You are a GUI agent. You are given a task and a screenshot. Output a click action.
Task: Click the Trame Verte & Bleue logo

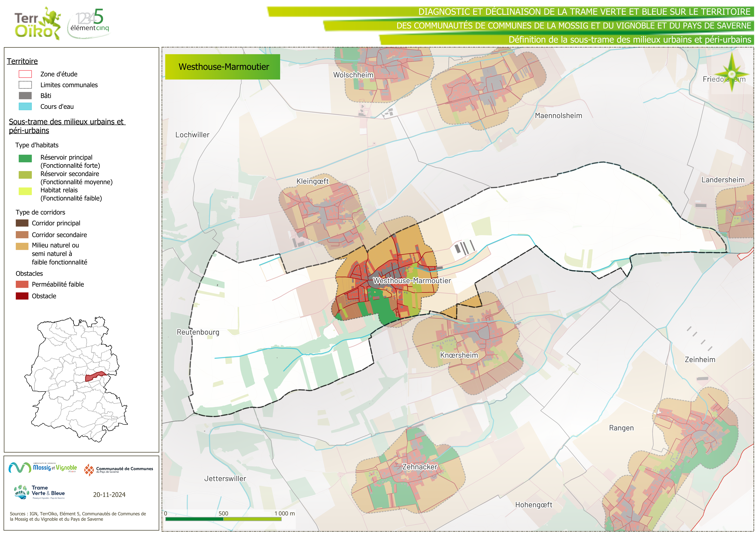[39, 492]
